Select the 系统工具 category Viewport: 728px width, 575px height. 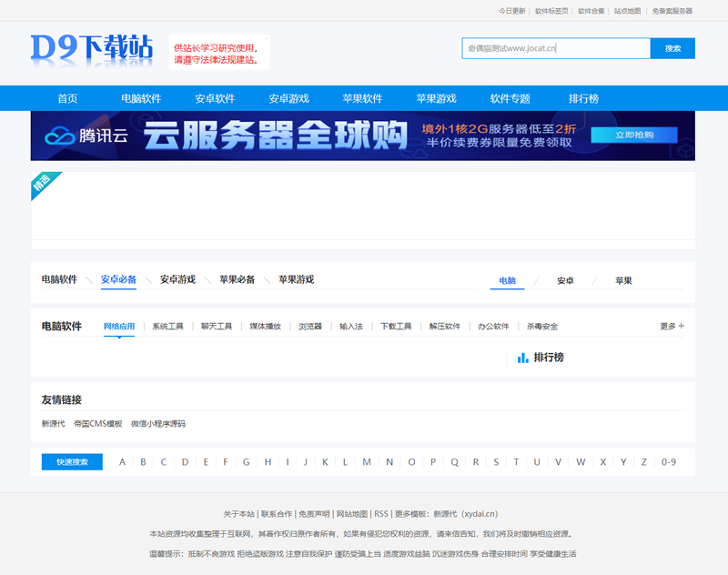[169, 325]
